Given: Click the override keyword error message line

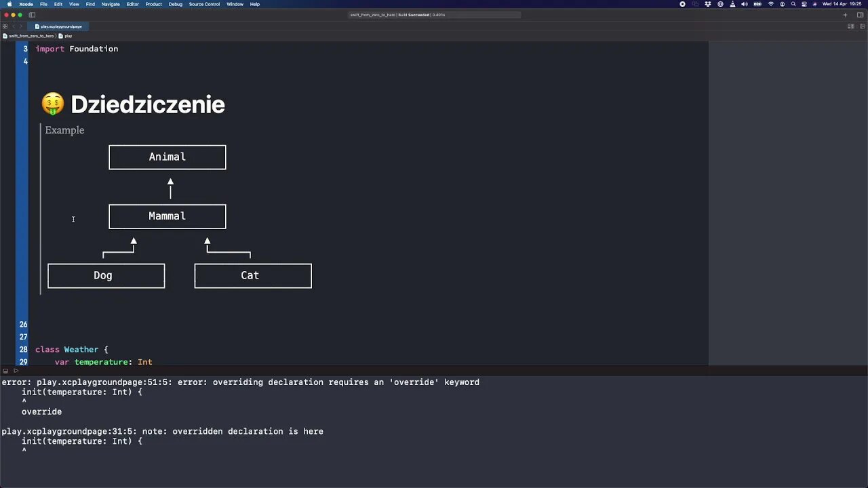Looking at the screenshot, I should pos(240,382).
